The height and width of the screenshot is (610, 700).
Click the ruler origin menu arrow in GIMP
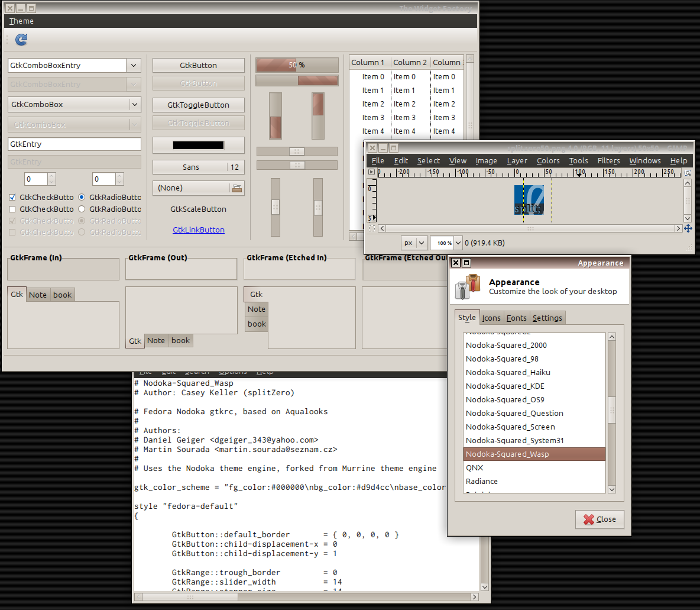click(371, 172)
